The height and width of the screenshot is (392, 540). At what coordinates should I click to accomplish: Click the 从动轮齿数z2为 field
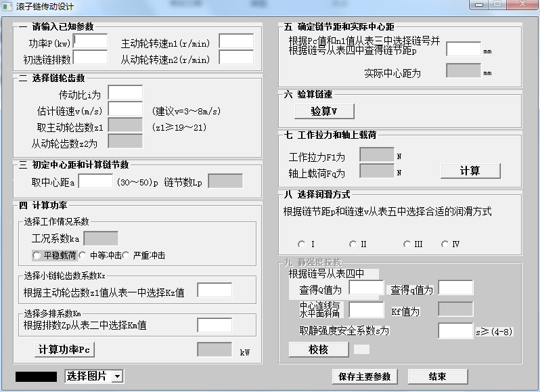[125, 141]
